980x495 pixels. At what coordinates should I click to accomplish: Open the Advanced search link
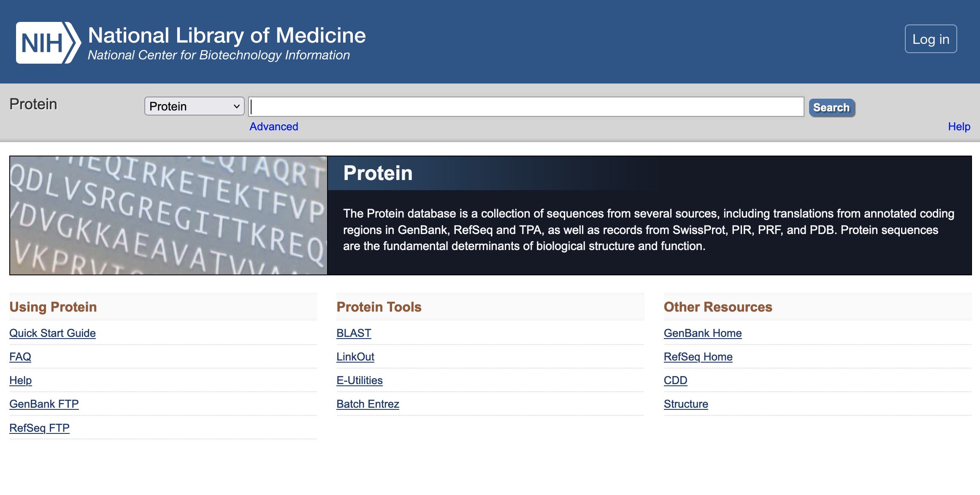(273, 126)
